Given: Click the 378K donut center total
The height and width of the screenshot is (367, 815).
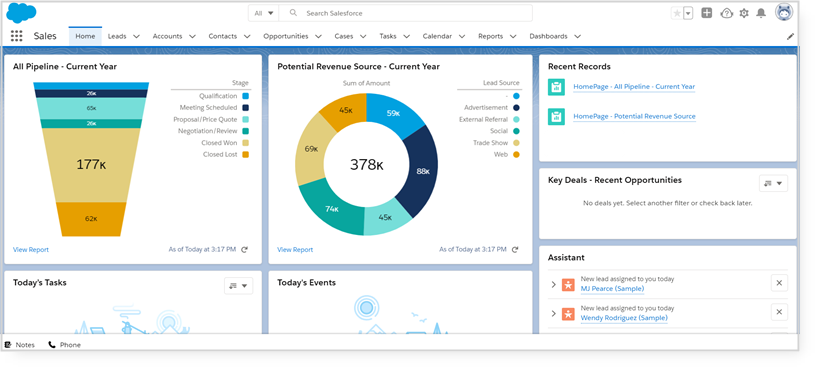Looking at the screenshot, I should click(366, 165).
